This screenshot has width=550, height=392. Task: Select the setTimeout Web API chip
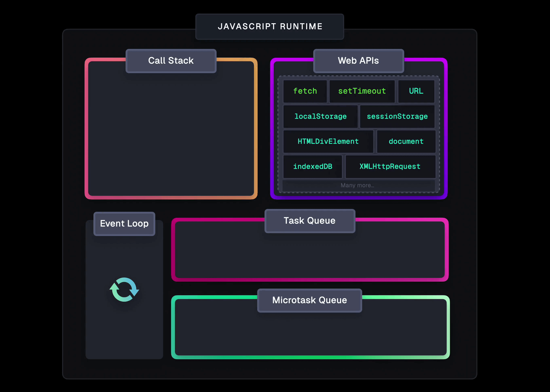coord(362,91)
